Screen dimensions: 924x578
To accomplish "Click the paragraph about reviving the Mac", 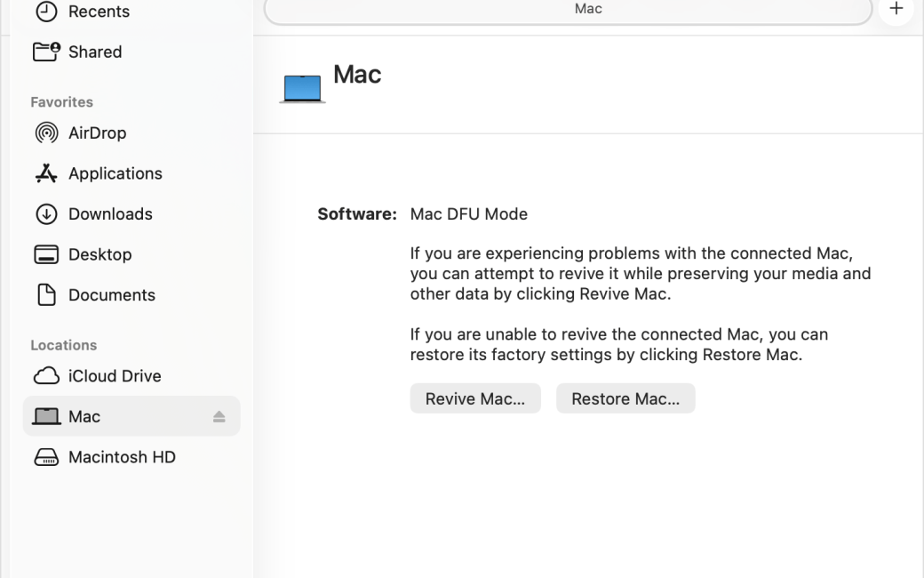I will pos(641,274).
